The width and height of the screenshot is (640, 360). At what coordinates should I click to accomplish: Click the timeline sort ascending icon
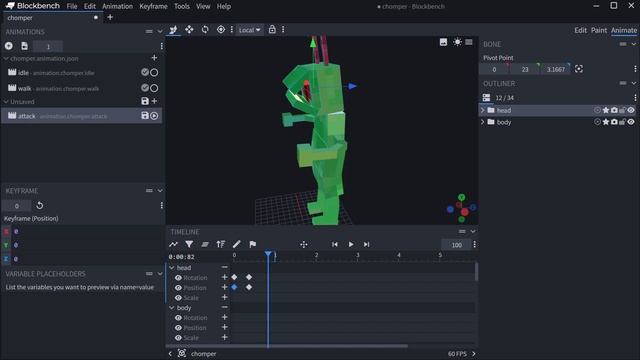(221, 244)
